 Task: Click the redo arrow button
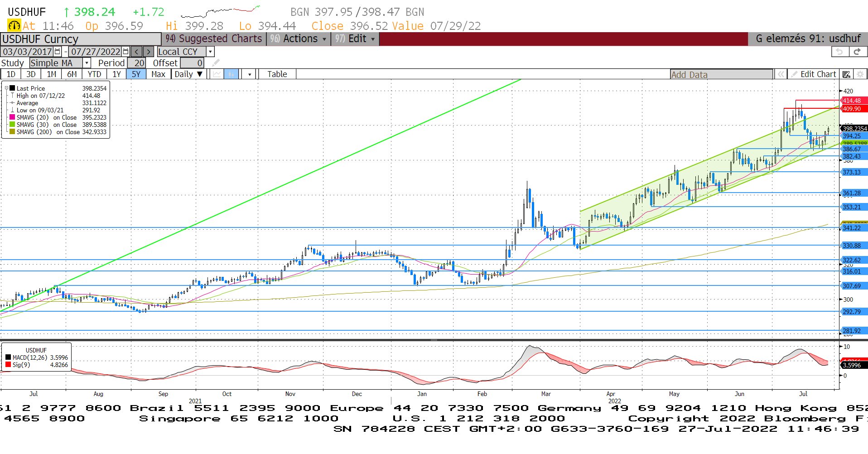(857, 52)
